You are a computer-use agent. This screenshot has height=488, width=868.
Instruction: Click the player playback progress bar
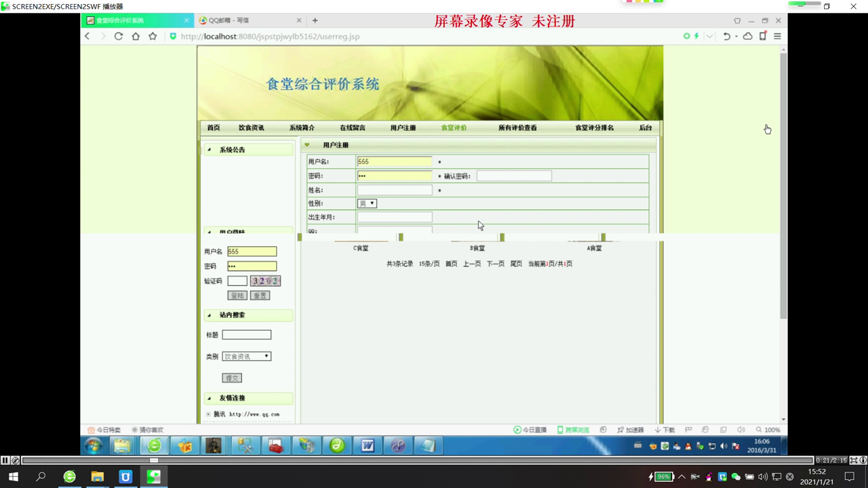417,460
